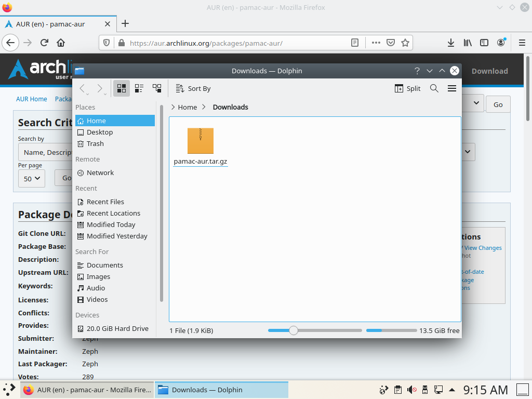Click Go button beside language dropdown
Screen dimensions: 532x399
(498, 104)
